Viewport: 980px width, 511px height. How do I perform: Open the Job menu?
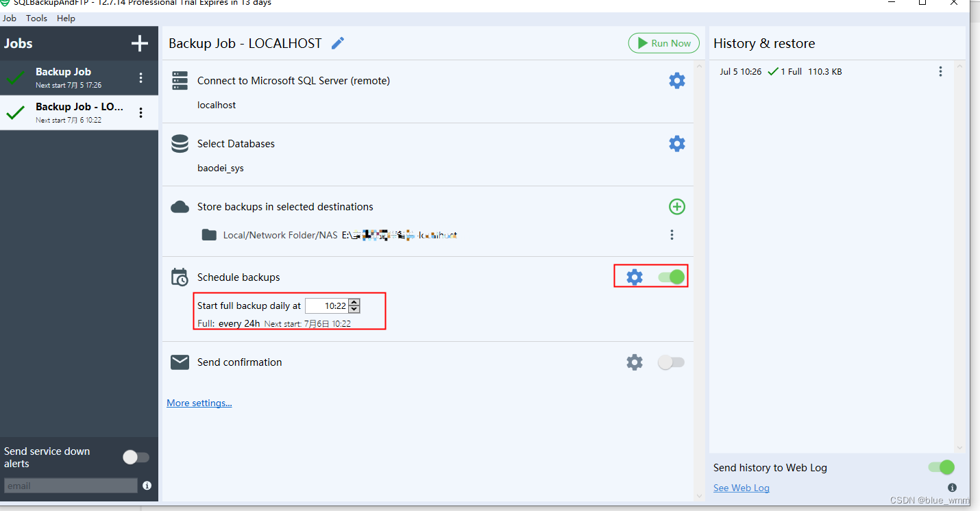(10, 18)
